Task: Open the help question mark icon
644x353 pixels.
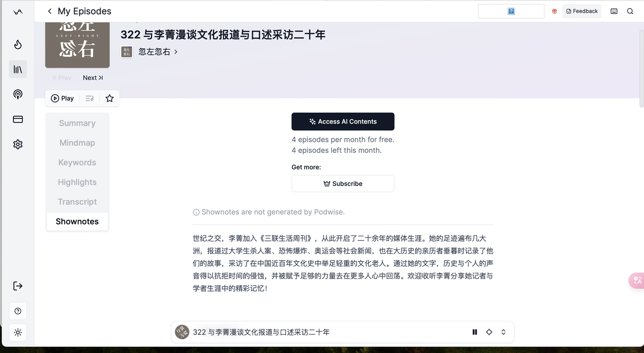Action: (x=18, y=311)
